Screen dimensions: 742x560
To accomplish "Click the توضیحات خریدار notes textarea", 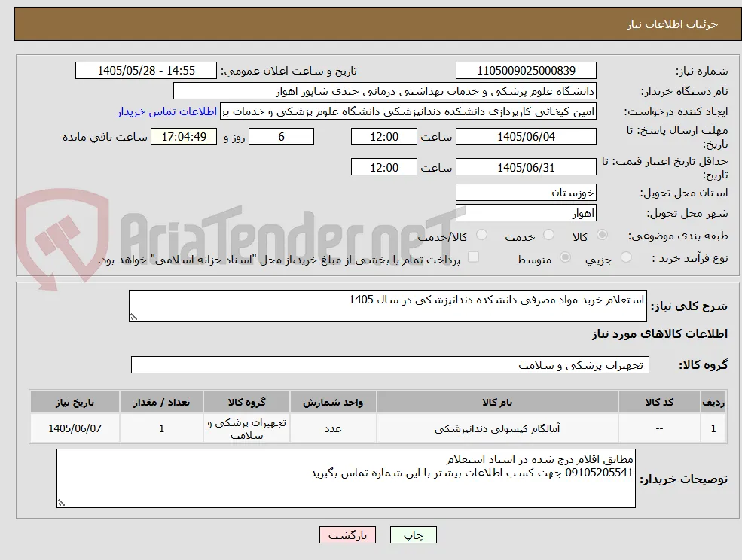I will (x=346, y=478).
